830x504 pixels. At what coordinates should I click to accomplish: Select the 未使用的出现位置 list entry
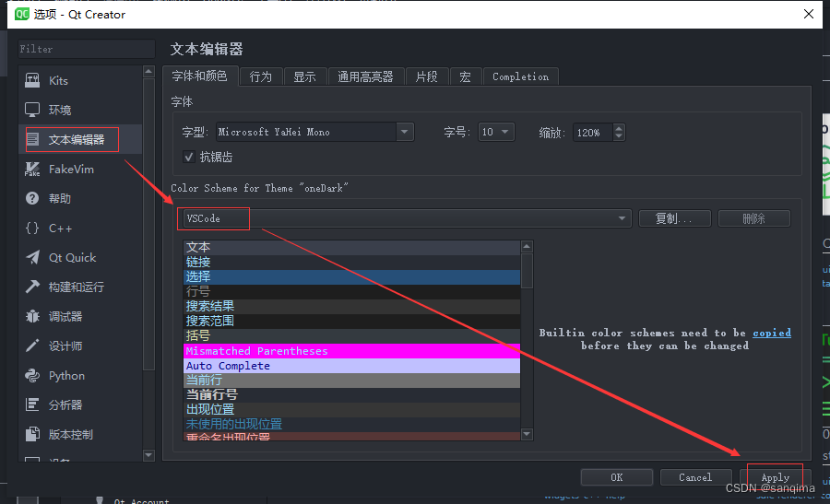point(351,424)
